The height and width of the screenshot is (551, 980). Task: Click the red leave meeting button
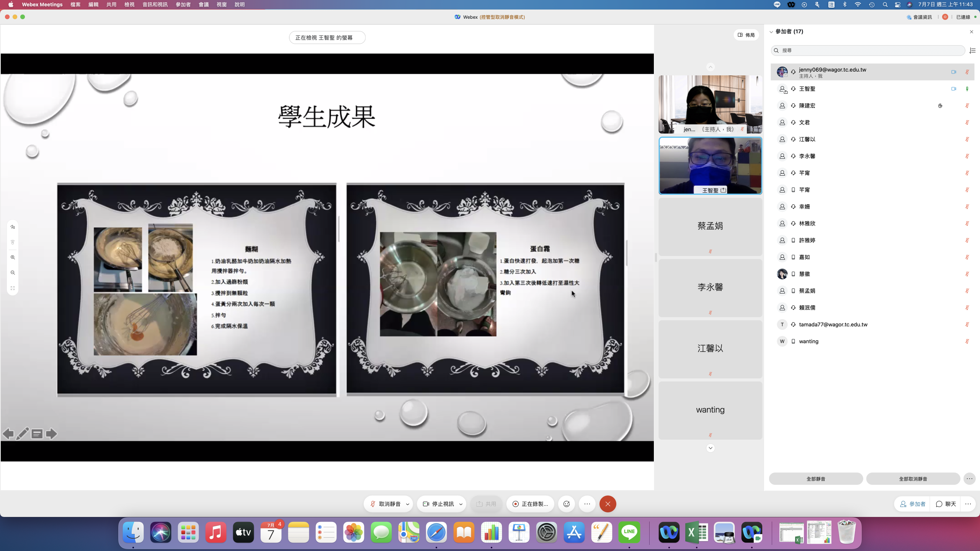608,504
